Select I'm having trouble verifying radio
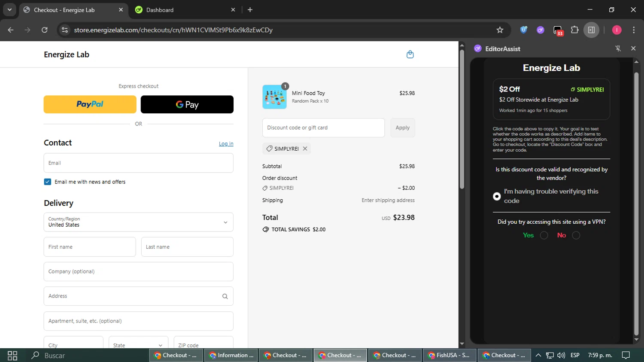Image resolution: width=644 pixels, height=362 pixels. click(497, 196)
